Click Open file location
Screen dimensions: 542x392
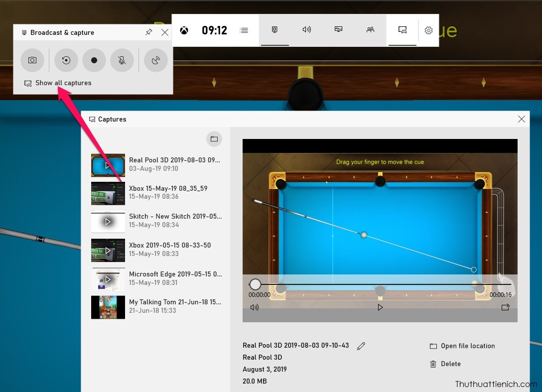pyautogui.click(x=467, y=346)
